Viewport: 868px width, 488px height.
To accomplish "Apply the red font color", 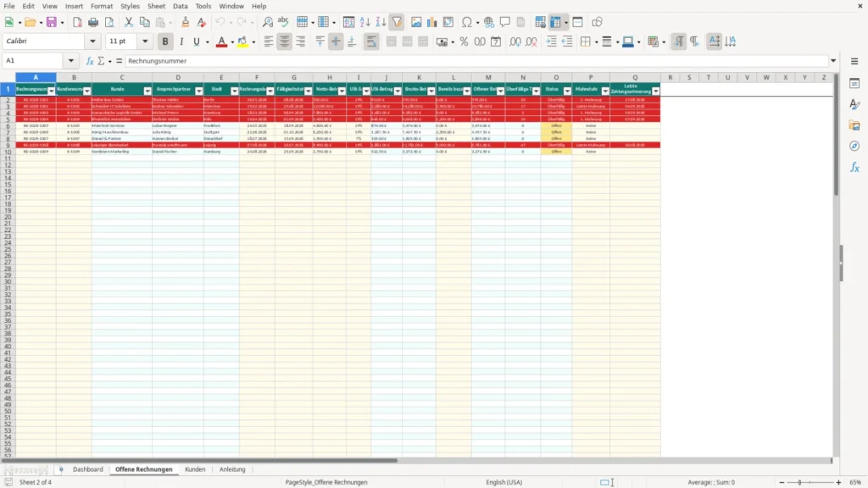I will tap(221, 42).
